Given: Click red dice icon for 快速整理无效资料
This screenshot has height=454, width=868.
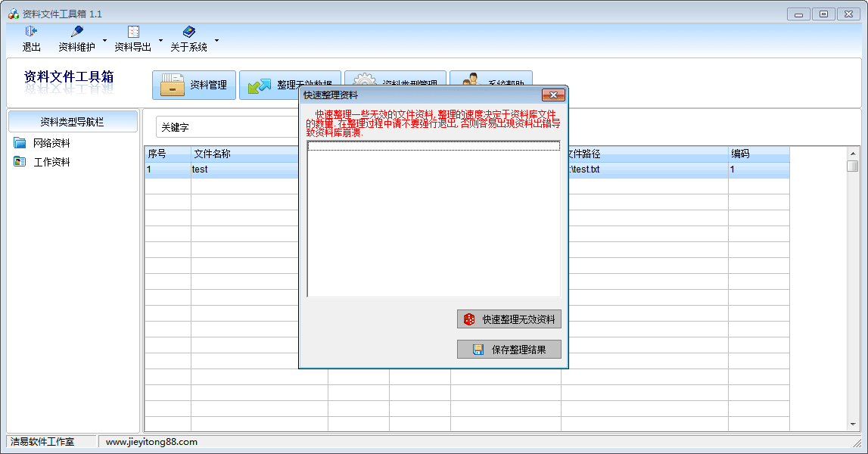Looking at the screenshot, I should click(x=469, y=319).
